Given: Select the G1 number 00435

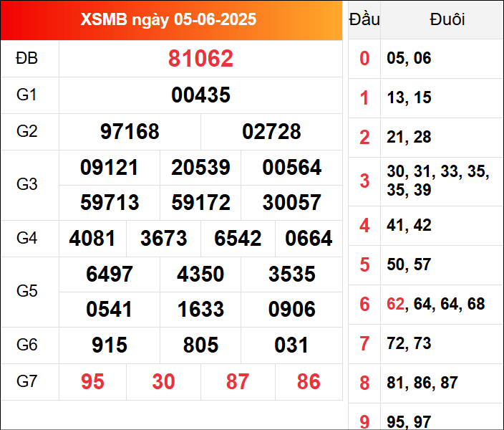Looking at the screenshot, I should (200, 95).
